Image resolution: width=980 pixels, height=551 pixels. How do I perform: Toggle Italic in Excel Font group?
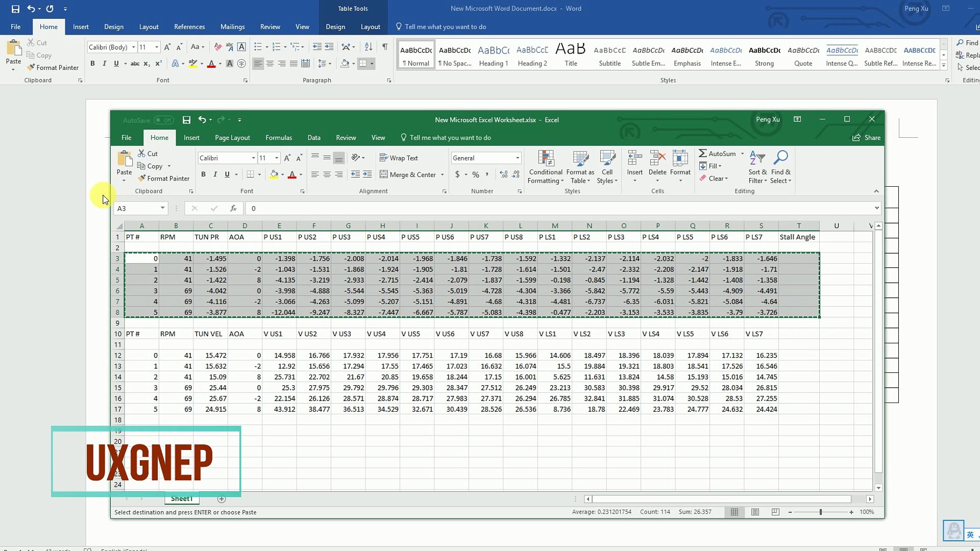(215, 174)
